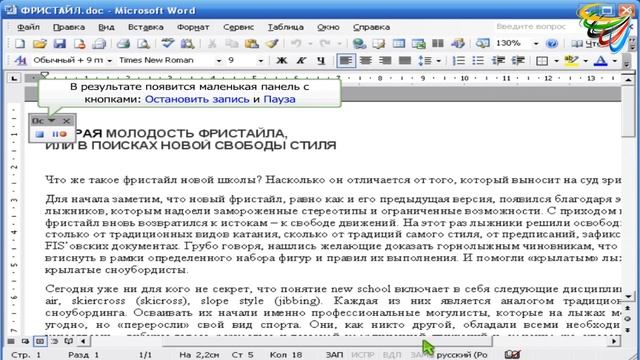The image size is (640, 360).
Task: Open Tables and Borders toolbar icon
Action: [x=379, y=43]
